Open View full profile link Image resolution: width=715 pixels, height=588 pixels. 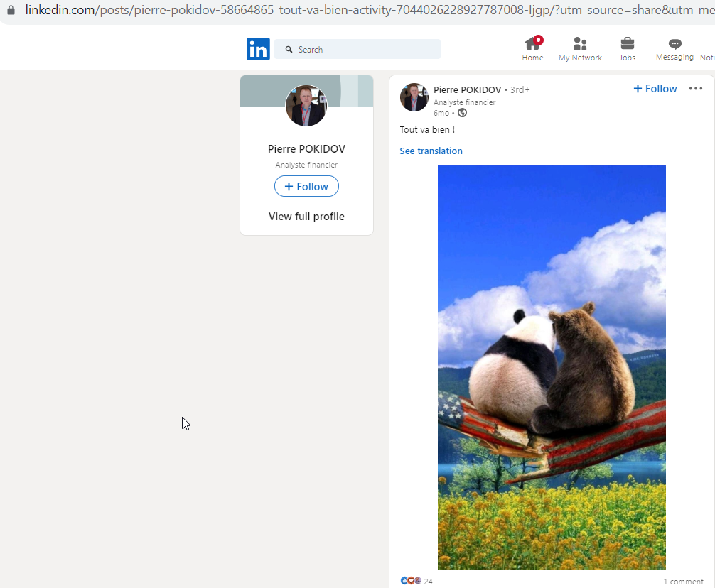306,217
